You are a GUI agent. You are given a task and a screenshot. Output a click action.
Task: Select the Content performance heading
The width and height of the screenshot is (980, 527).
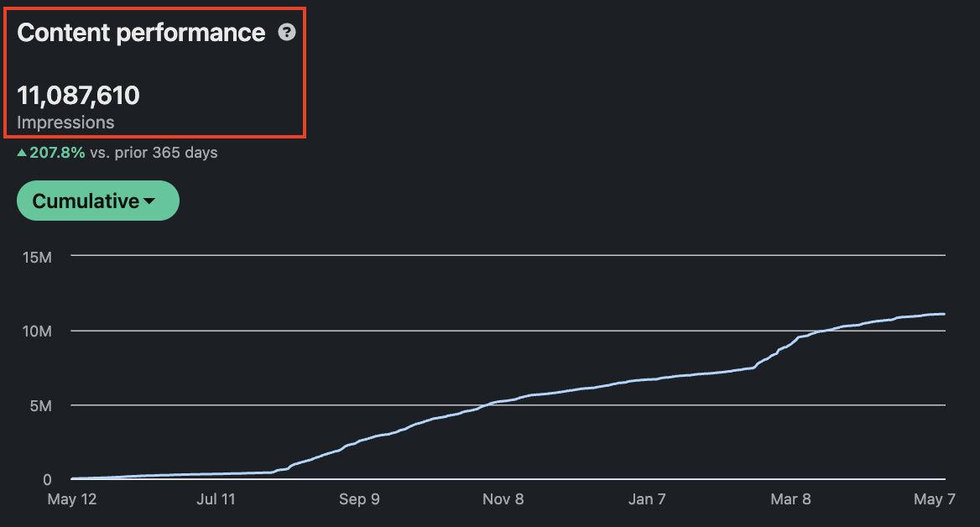(x=141, y=33)
